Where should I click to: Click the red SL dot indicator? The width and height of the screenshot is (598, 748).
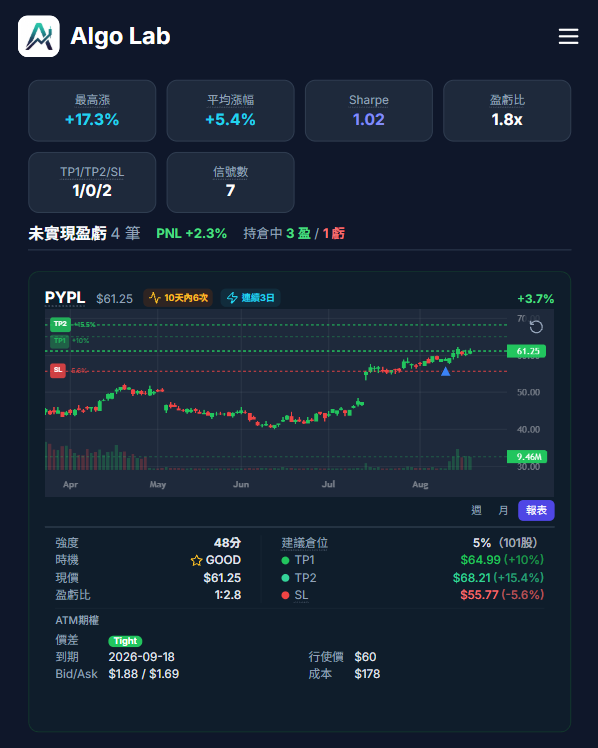(x=286, y=595)
